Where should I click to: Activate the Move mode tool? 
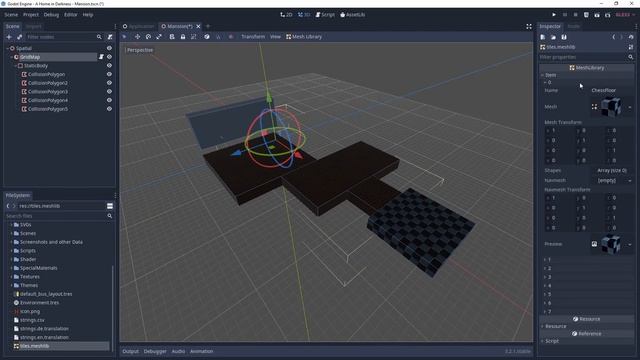tap(137, 37)
